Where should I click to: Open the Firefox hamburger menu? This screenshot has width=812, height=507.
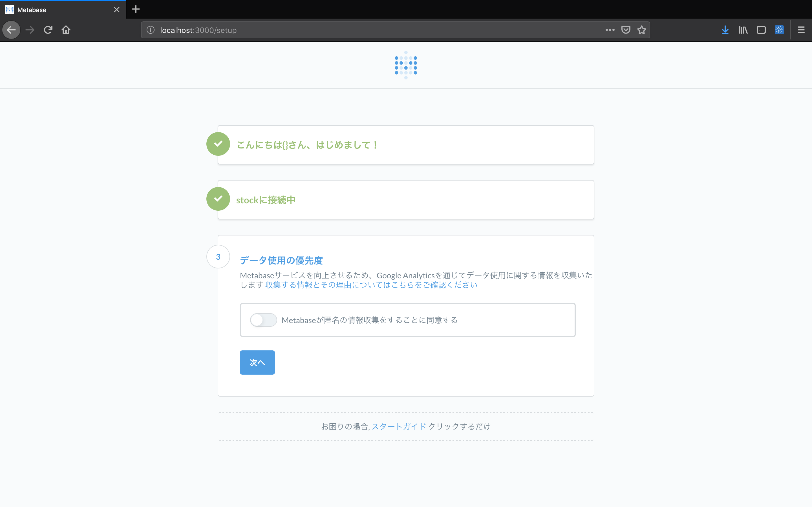tap(801, 30)
